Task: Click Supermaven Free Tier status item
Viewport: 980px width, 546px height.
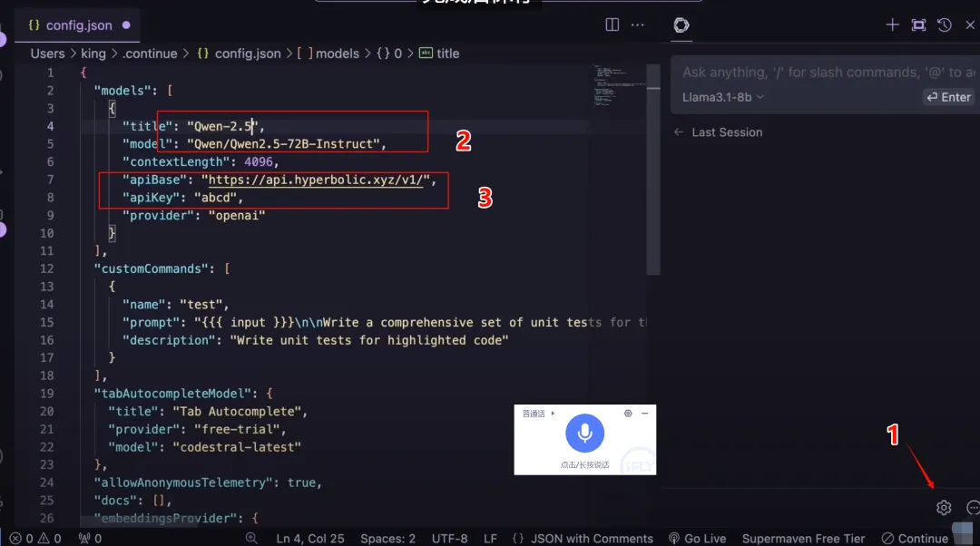Action: [x=803, y=538]
